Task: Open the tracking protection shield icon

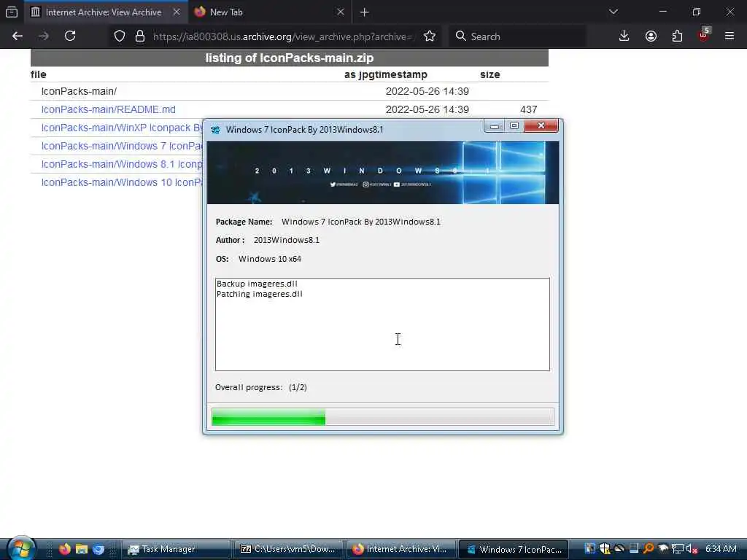Action: pos(120,36)
